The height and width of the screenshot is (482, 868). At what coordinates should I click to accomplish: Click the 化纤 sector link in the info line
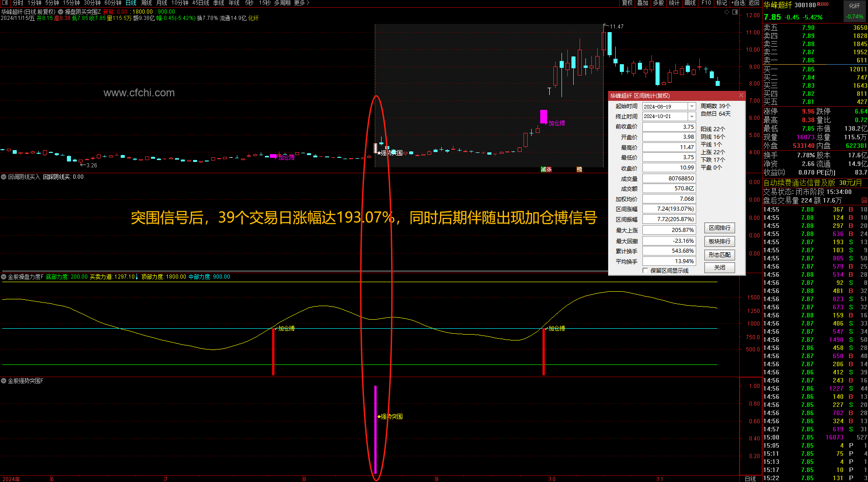pyautogui.click(x=253, y=18)
